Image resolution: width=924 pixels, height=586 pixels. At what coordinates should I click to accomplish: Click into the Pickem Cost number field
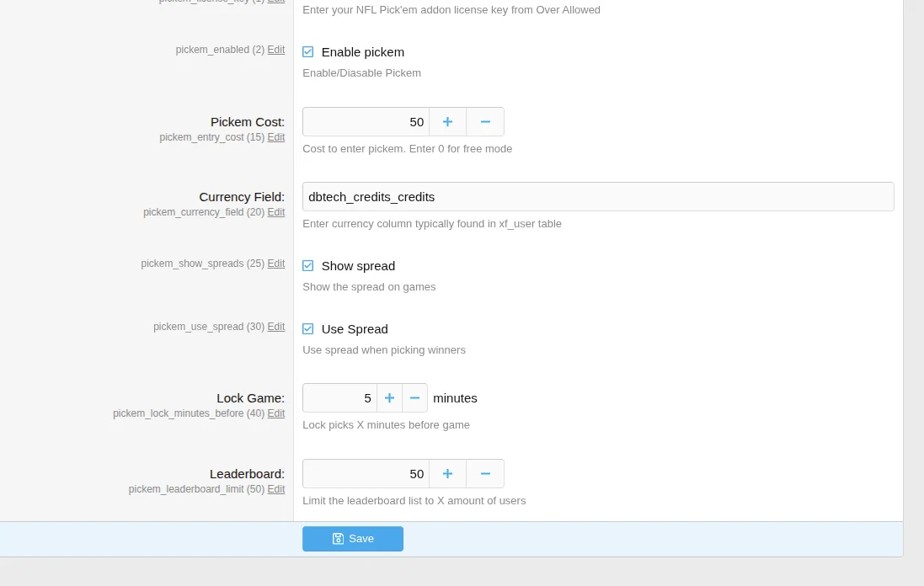366,122
